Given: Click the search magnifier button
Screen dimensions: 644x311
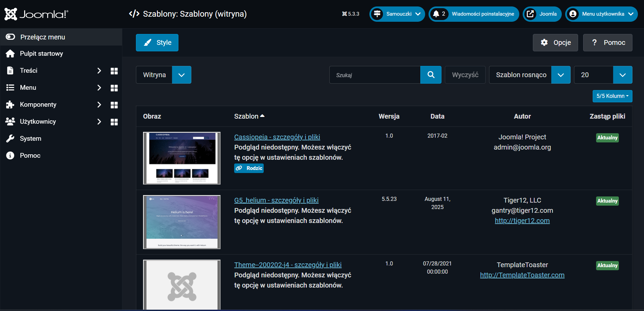Looking at the screenshot, I should [431, 75].
